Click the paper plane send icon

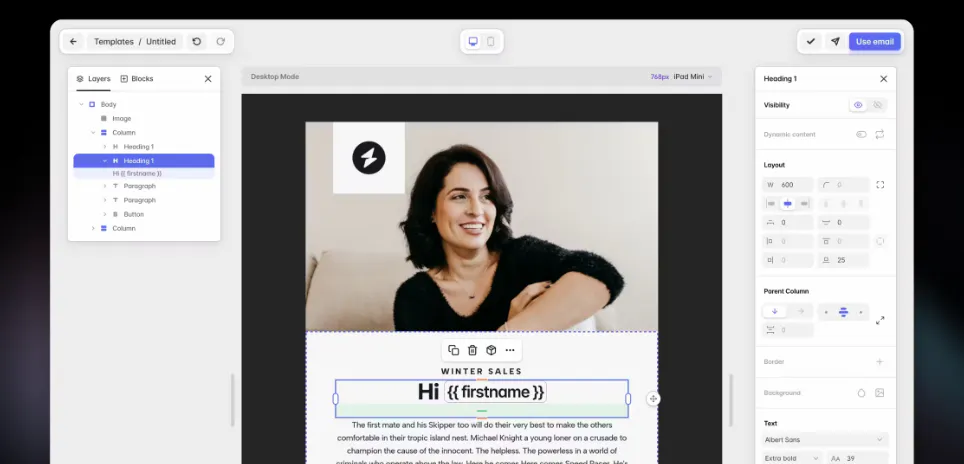tap(835, 42)
